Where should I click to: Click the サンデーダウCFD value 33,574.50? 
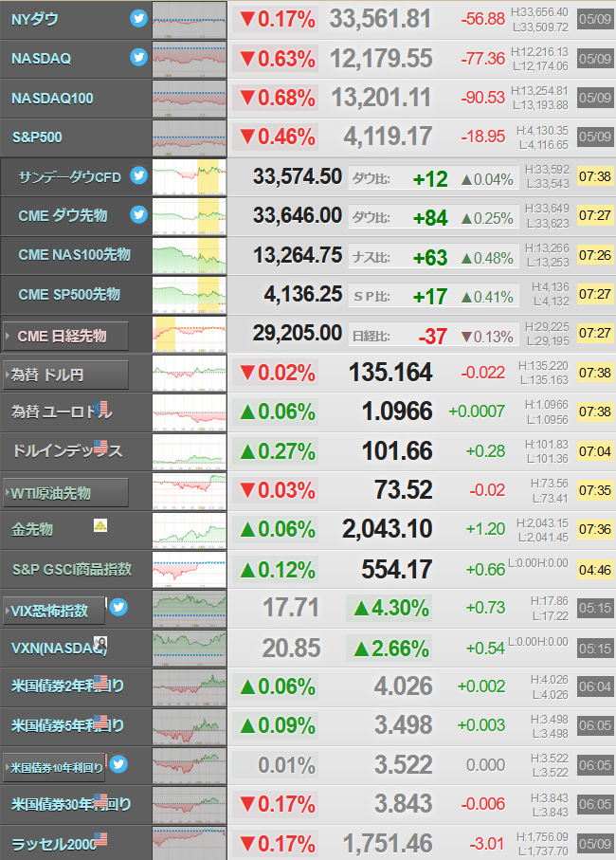(x=297, y=176)
